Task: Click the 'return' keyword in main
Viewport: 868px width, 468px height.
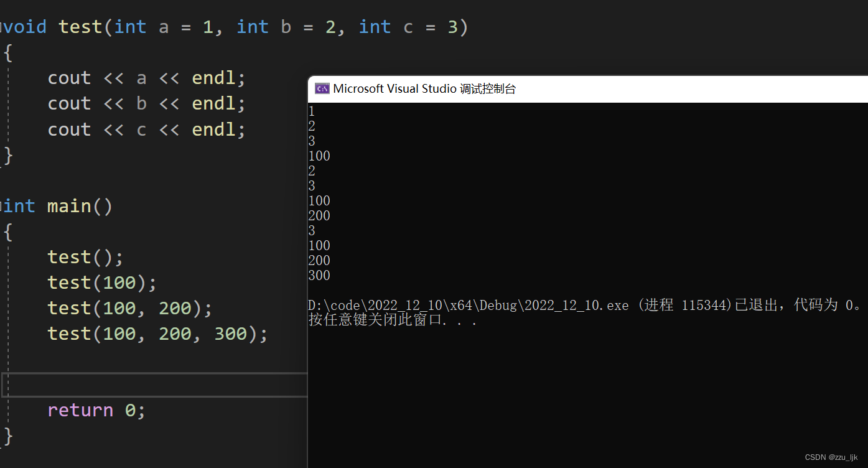Action: click(80, 410)
